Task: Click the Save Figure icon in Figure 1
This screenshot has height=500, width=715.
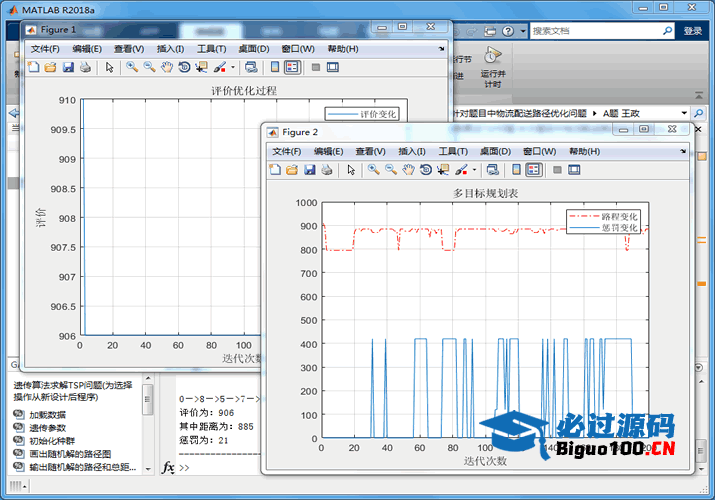Action: tap(68, 67)
